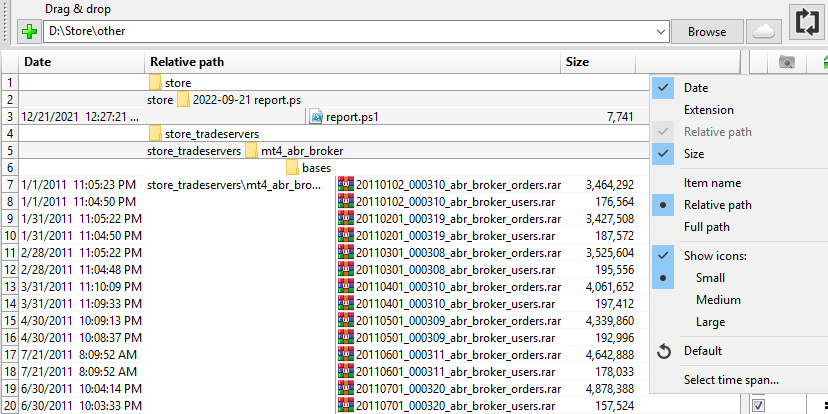Select row number 20 header
828x414 pixels.
10,406
